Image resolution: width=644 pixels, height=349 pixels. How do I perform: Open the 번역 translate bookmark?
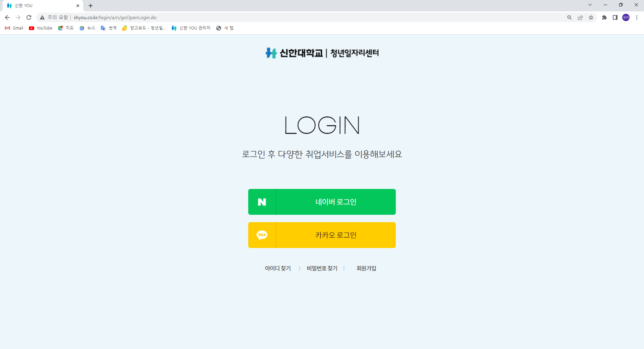109,28
